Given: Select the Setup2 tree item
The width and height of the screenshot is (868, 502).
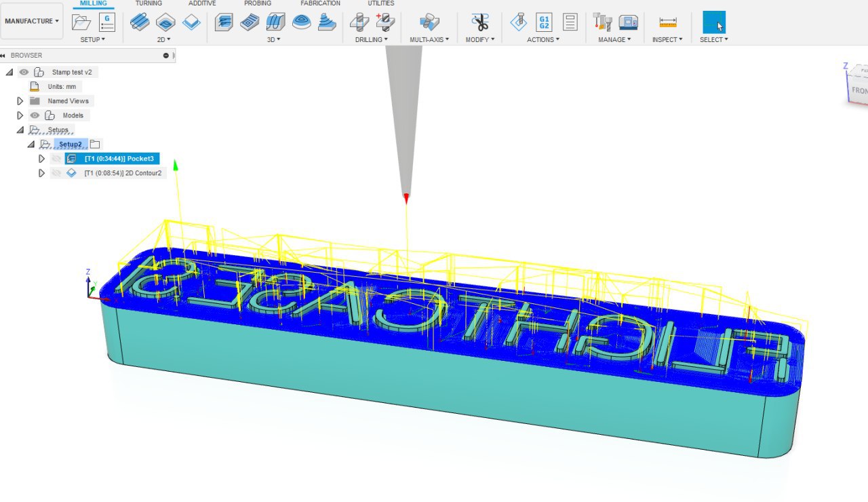Looking at the screenshot, I should [x=70, y=144].
